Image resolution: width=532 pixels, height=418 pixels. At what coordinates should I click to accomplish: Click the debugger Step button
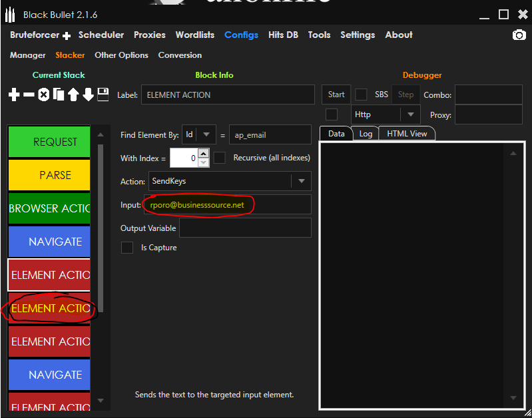pyautogui.click(x=405, y=95)
